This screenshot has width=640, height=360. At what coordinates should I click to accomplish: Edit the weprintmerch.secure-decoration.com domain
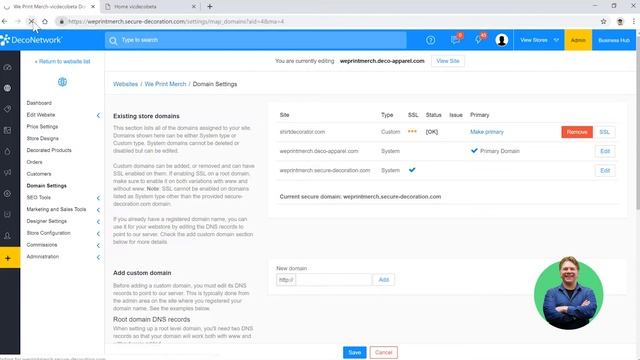605,170
